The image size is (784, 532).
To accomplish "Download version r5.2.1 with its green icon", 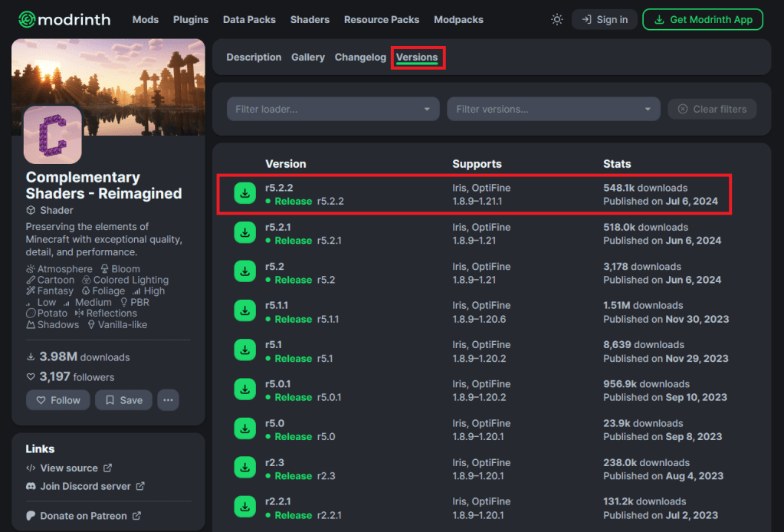I will click(244, 233).
